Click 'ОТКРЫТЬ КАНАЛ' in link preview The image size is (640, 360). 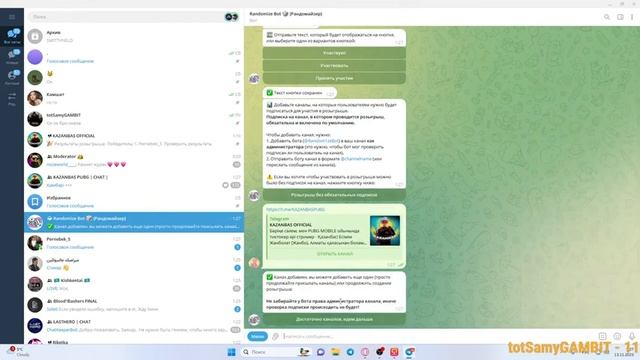(x=335, y=254)
